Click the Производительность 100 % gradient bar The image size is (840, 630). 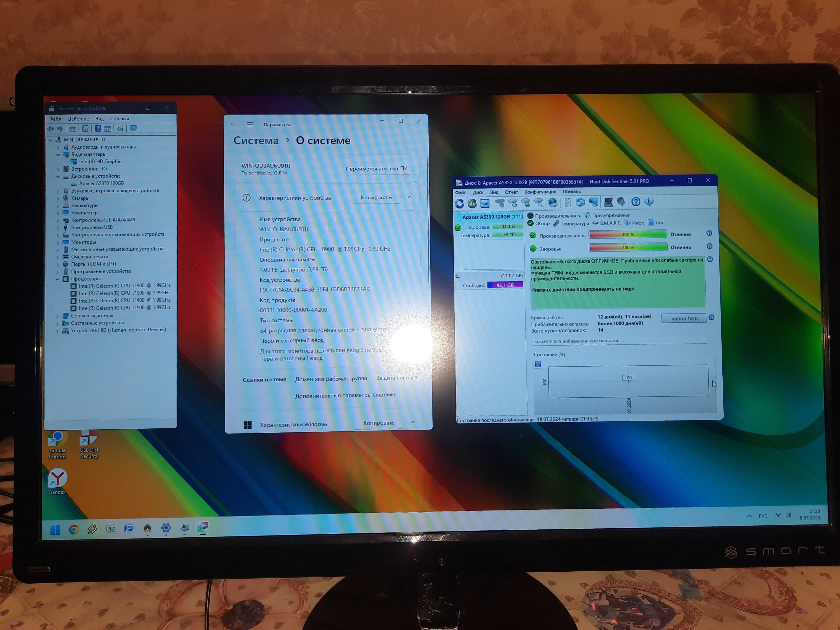[x=628, y=234]
